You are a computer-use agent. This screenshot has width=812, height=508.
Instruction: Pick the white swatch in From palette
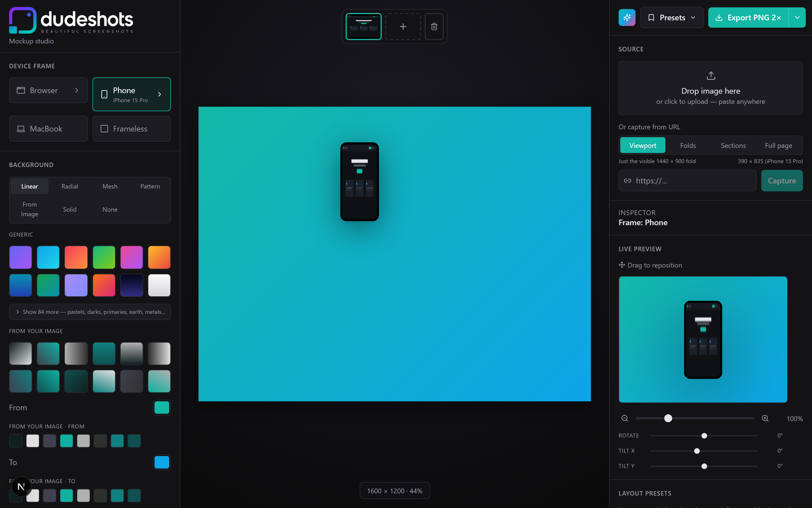pos(32,441)
